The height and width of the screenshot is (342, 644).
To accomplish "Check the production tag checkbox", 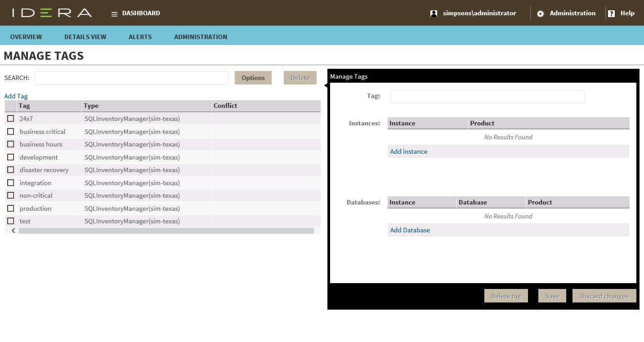I will pyautogui.click(x=10, y=208).
